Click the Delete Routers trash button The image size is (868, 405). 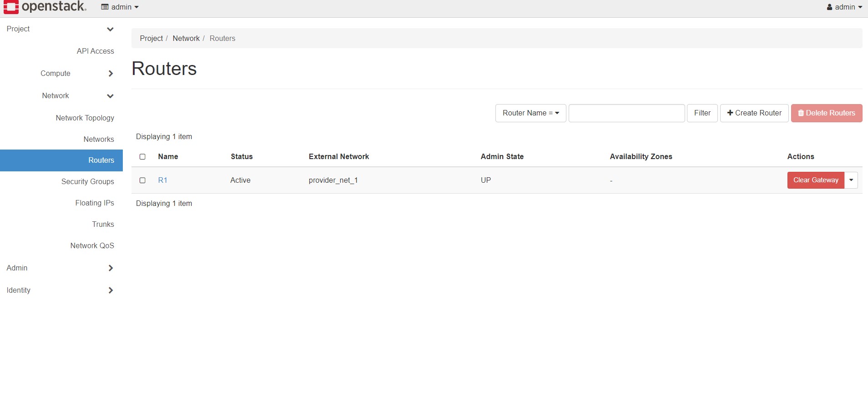[x=826, y=113]
